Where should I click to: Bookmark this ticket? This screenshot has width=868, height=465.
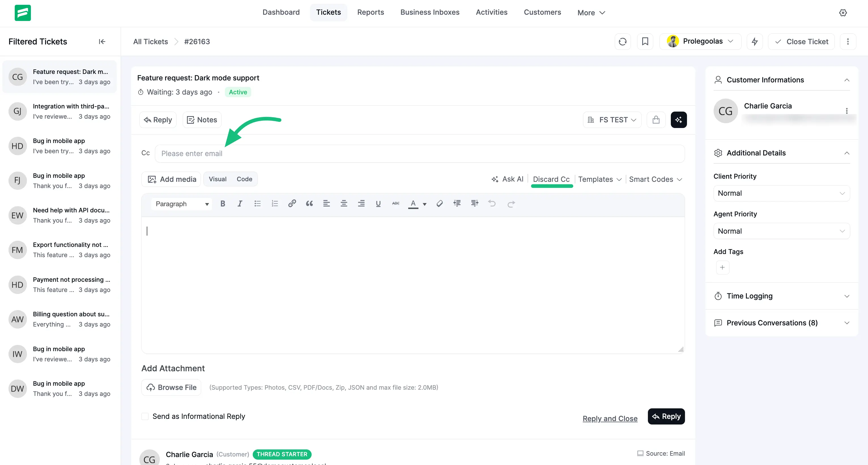click(645, 41)
